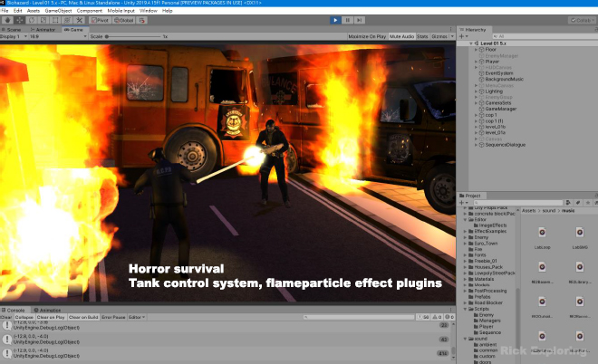598x364 pixels.
Task: Toggle the Pivot handle position button
Action: pyautogui.click(x=99, y=19)
